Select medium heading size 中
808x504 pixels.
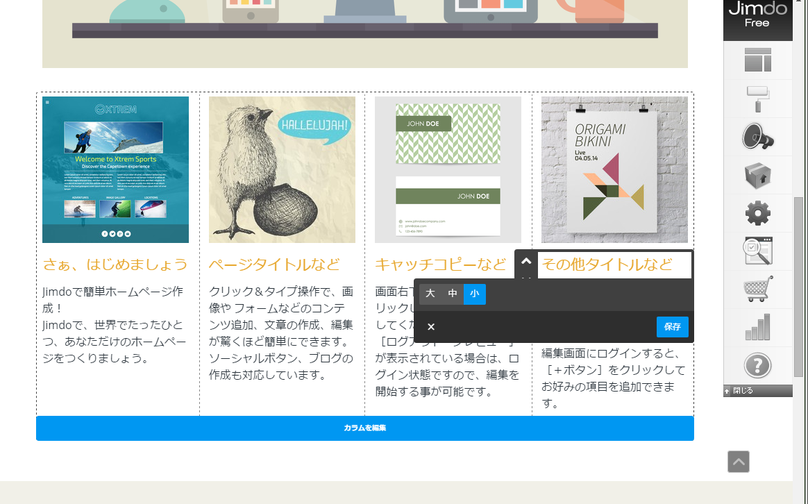click(452, 294)
